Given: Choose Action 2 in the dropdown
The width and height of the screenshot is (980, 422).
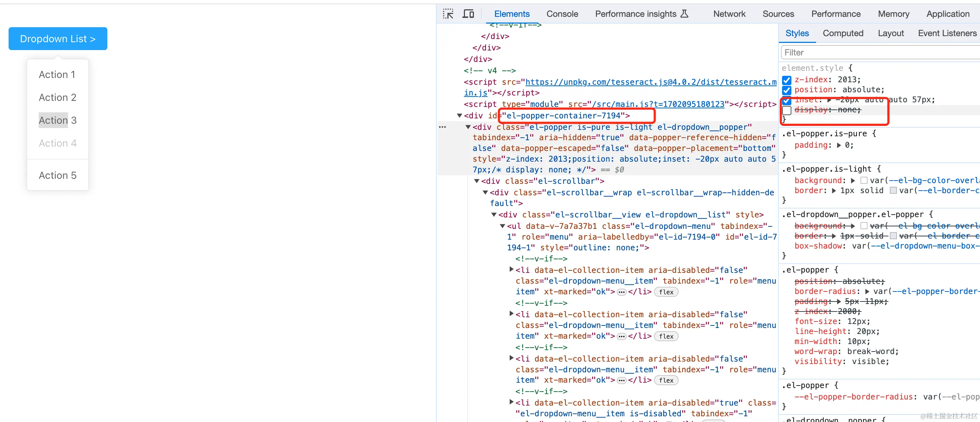Looking at the screenshot, I should point(57,97).
